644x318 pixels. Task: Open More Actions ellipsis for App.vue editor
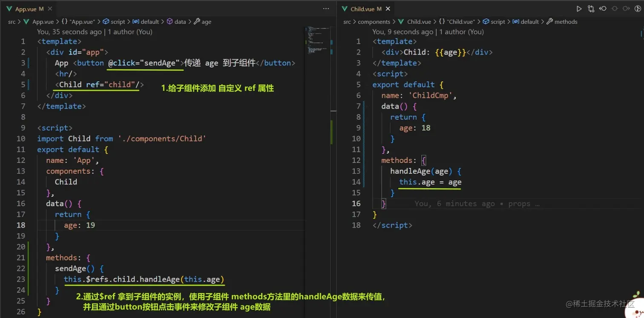pyautogui.click(x=326, y=9)
